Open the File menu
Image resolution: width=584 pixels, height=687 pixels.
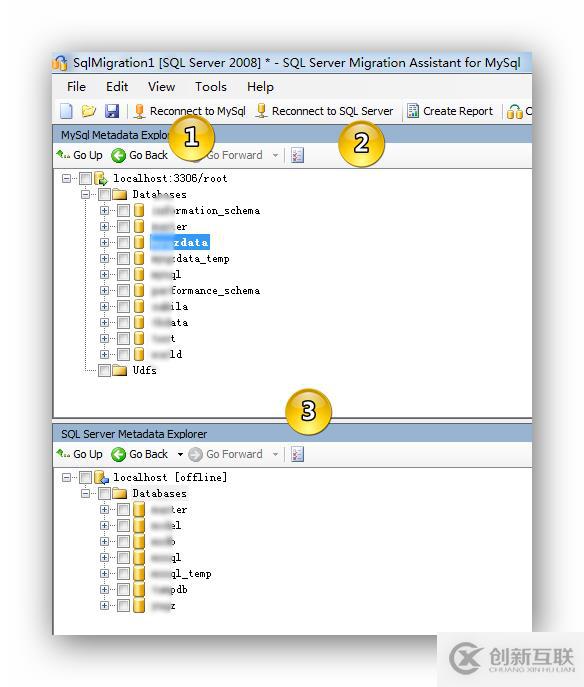pyautogui.click(x=76, y=87)
